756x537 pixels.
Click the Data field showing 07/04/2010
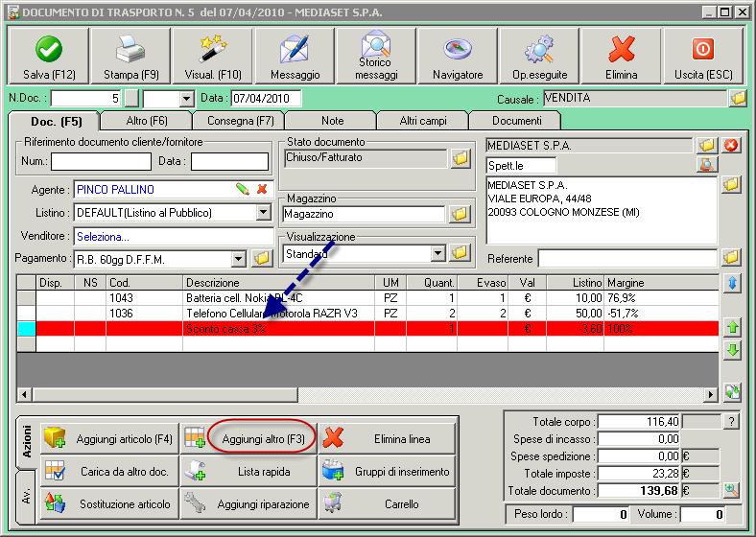[x=266, y=99]
